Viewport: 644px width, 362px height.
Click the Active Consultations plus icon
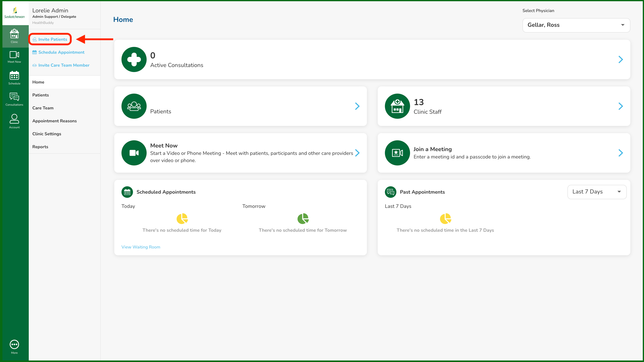[134, 59]
